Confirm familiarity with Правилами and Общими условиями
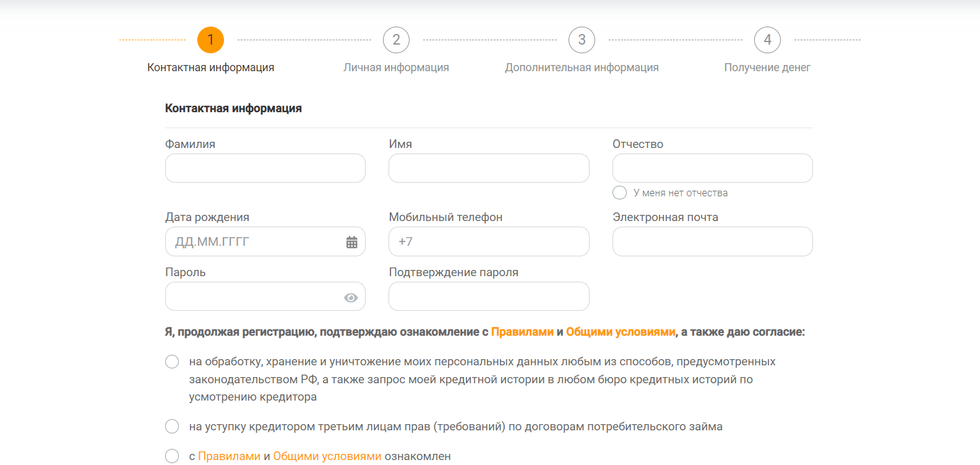980x465 pixels. pos(172,456)
